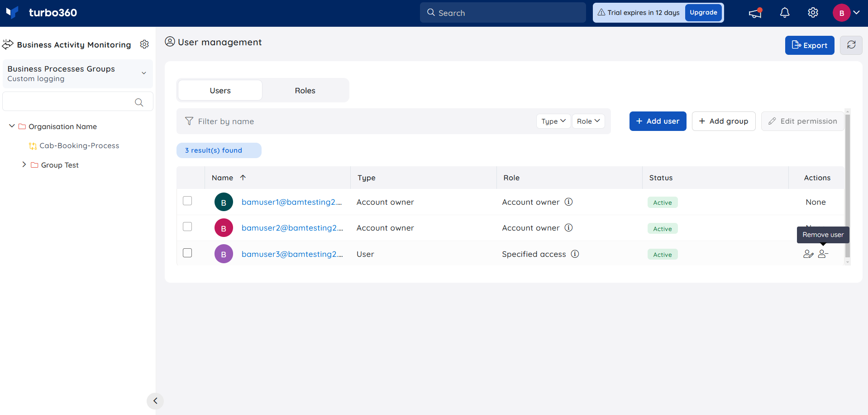The width and height of the screenshot is (868, 415).
Task: Open the Business Processes Groups dropdown
Action: (x=78, y=73)
